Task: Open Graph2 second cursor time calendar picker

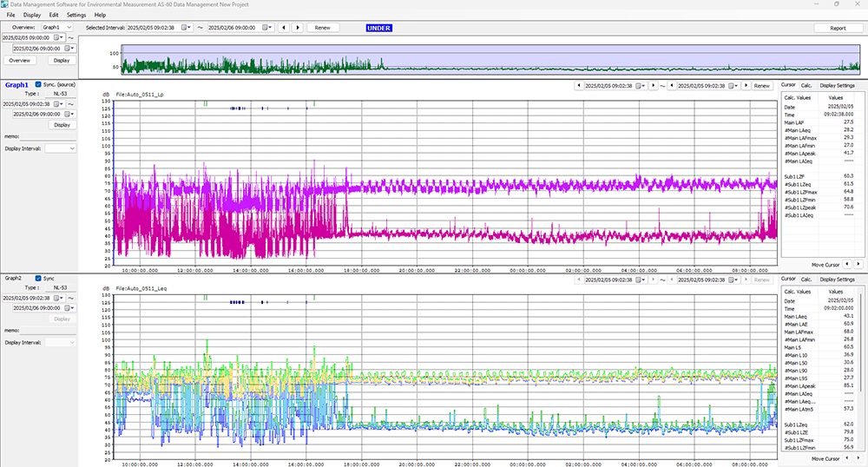Action: coord(733,280)
